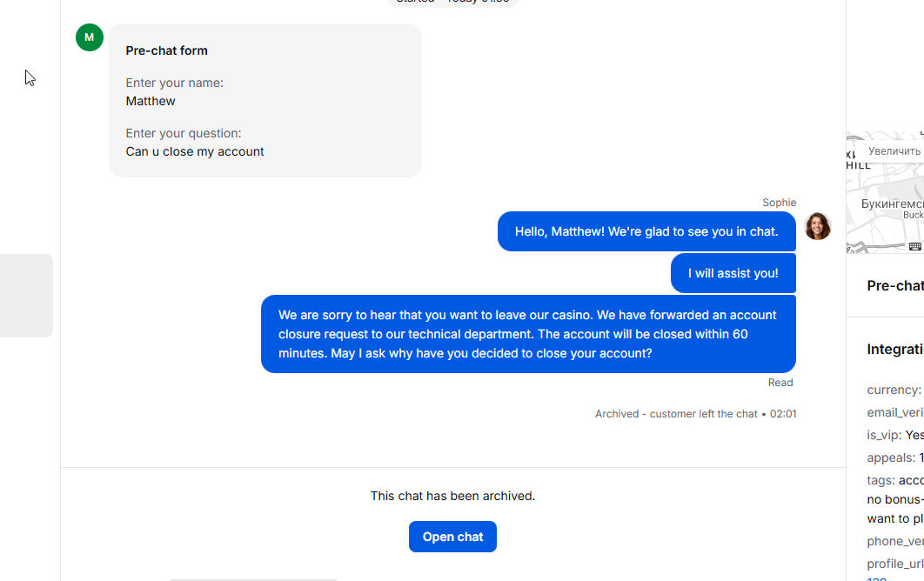Click the Sophie agent name label

779,203
